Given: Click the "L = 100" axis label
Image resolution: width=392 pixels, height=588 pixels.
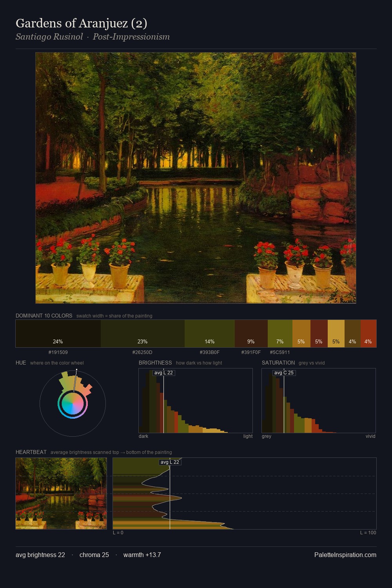Looking at the screenshot, I should (368, 533).
